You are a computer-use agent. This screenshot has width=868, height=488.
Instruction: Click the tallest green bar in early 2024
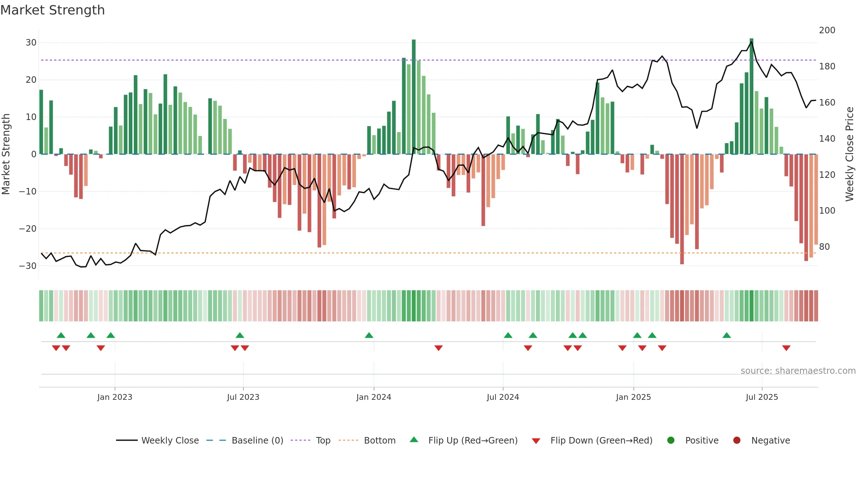click(414, 97)
